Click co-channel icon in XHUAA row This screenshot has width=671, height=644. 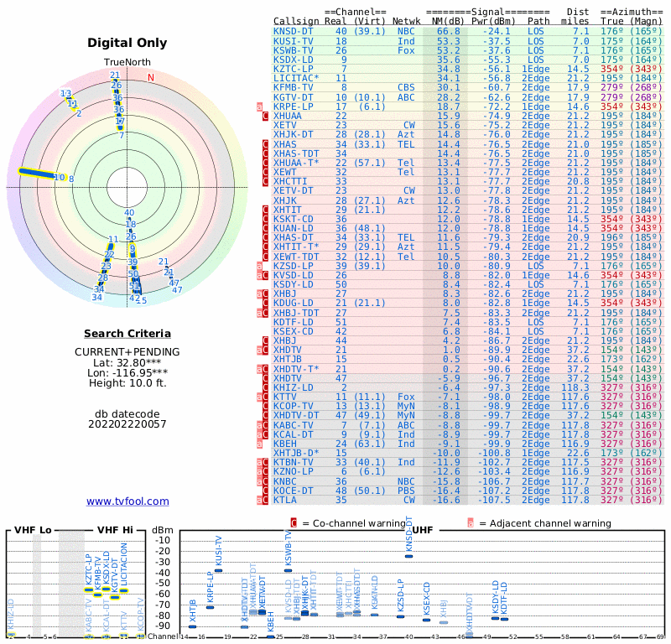pyautogui.click(x=265, y=116)
